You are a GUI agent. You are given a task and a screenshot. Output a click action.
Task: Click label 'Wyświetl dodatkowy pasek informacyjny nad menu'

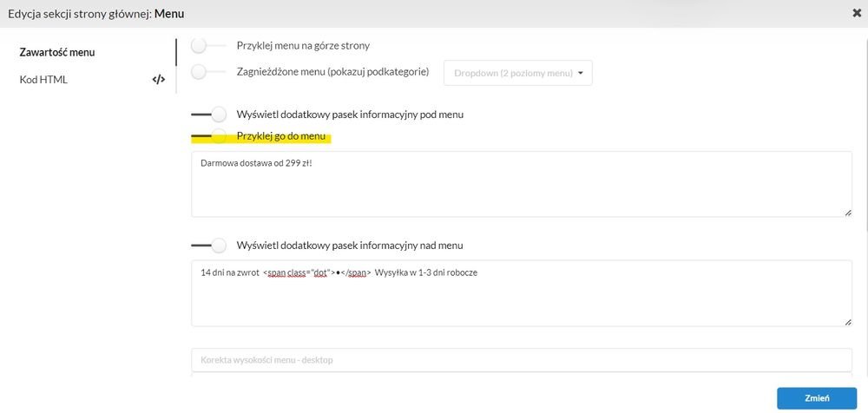click(x=350, y=245)
